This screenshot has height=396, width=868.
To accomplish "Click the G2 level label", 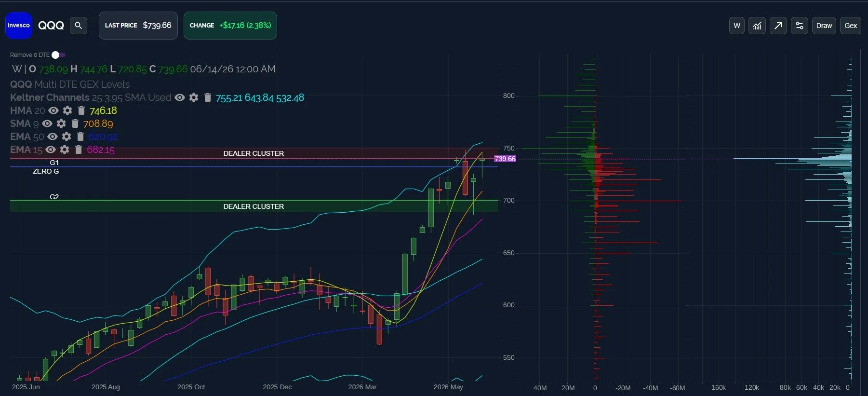I will 54,197.
